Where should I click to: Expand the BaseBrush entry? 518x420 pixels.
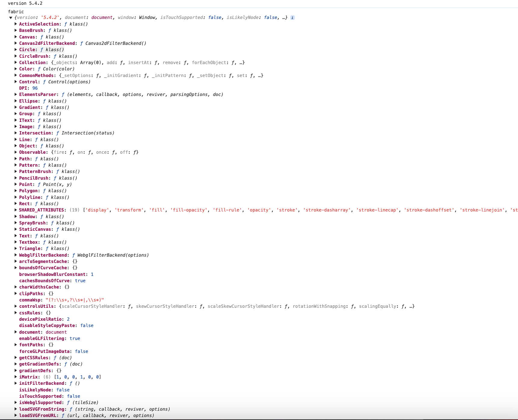[x=16, y=30]
